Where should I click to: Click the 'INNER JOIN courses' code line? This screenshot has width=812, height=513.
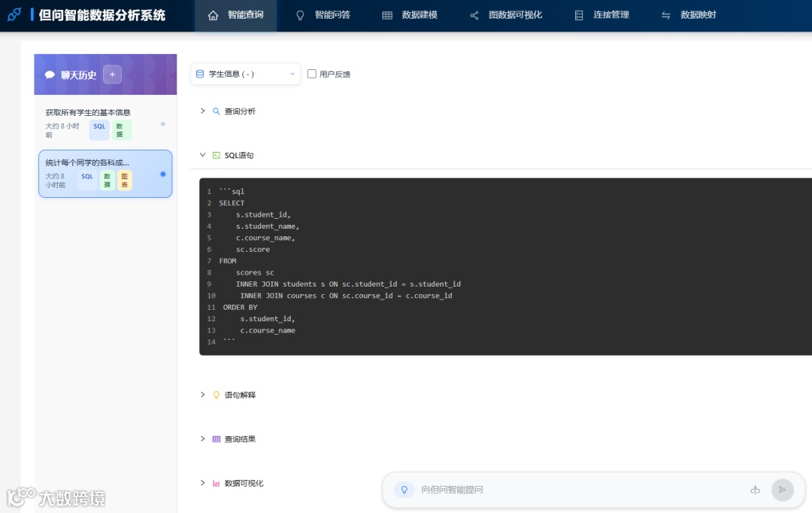(347, 296)
